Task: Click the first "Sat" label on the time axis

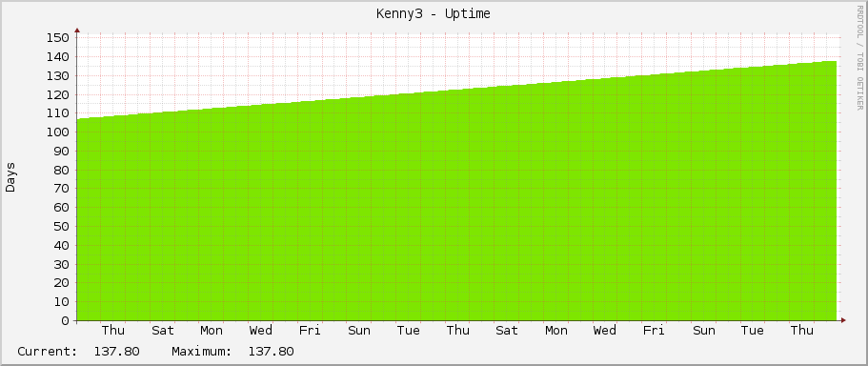Action: (x=162, y=331)
